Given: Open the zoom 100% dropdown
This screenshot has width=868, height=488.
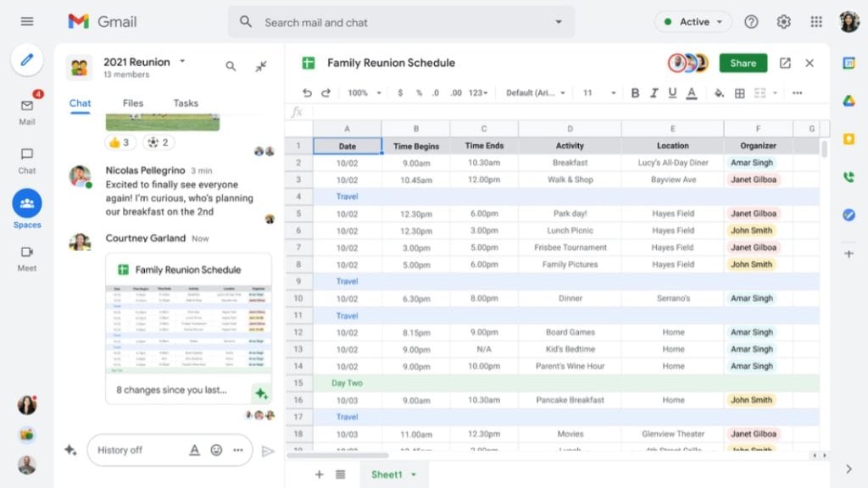Looking at the screenshot, I should tap(364, 93).
